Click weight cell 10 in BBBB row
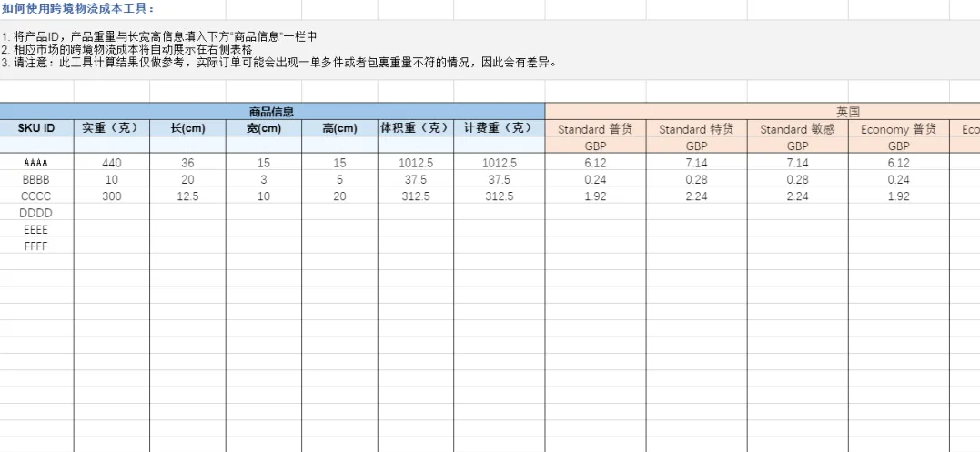Screen dimensions: 980x452 pos(112,179)
